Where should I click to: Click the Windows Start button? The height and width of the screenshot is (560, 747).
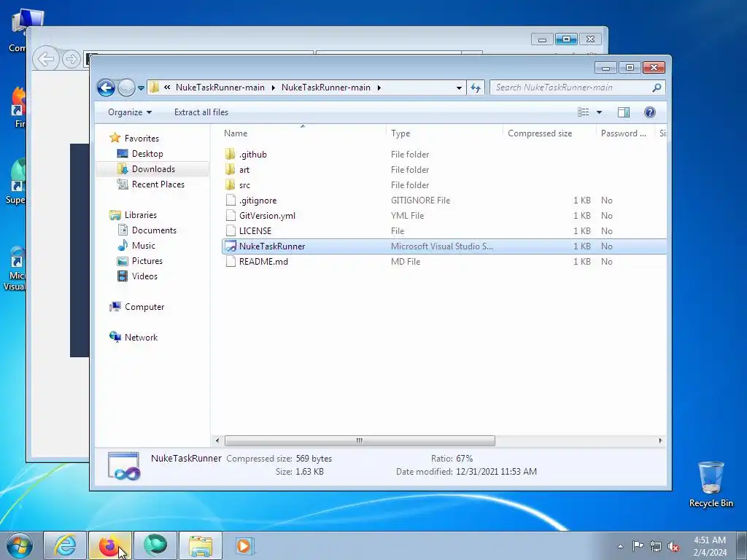pyautogui.click(x=20, y=545)
